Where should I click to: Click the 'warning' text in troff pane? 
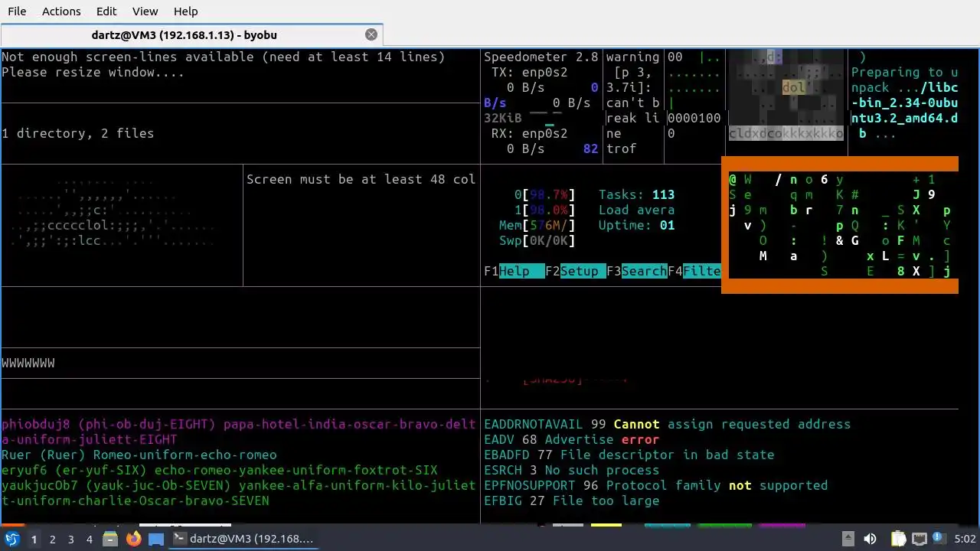point(632,57)
